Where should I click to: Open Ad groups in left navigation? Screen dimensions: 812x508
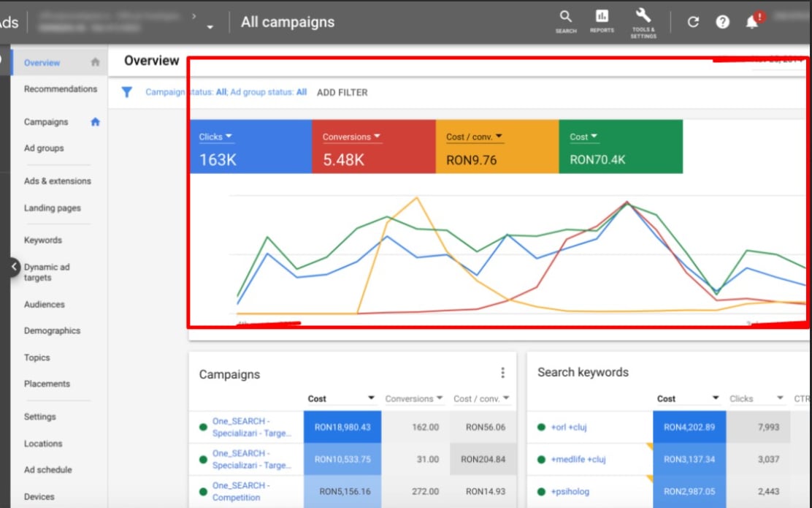44,148
